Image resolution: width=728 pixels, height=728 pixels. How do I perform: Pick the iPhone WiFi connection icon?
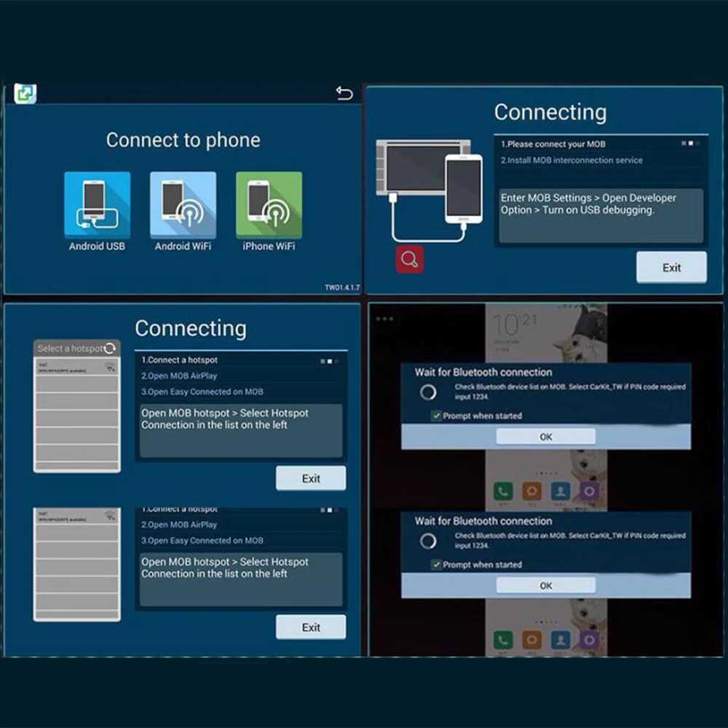click(269, 205)
